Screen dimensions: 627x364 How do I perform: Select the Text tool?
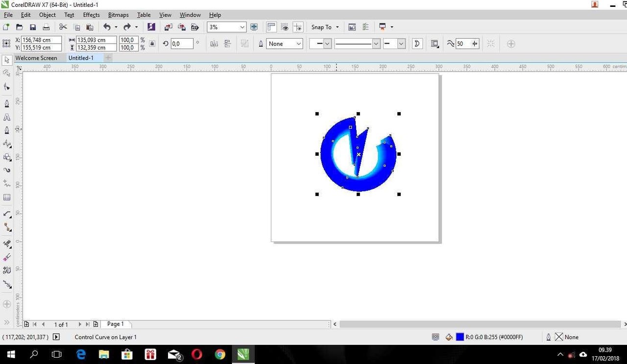click(7, 118)
